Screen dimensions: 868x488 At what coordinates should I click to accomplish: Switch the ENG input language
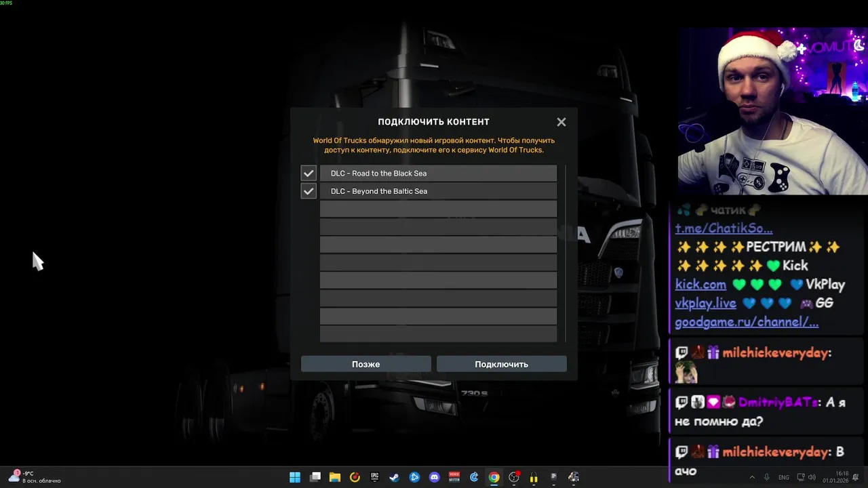[x=784, y=477]
